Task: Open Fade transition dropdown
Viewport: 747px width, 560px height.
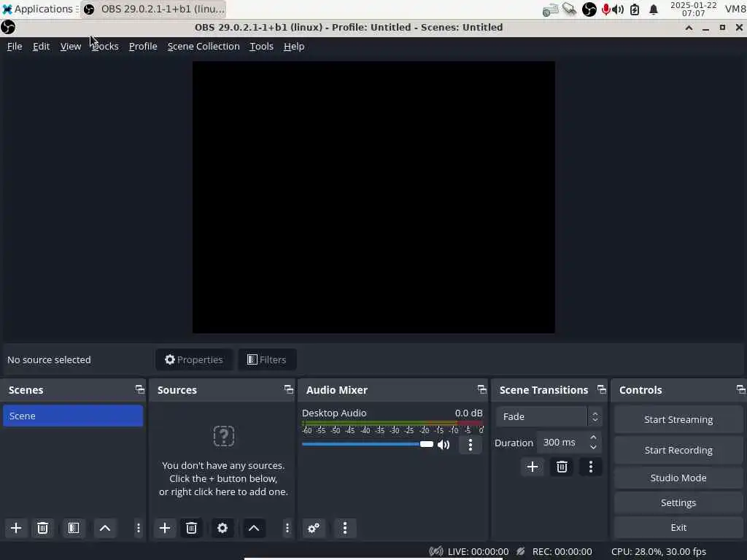Action: [x=549, y=416]
